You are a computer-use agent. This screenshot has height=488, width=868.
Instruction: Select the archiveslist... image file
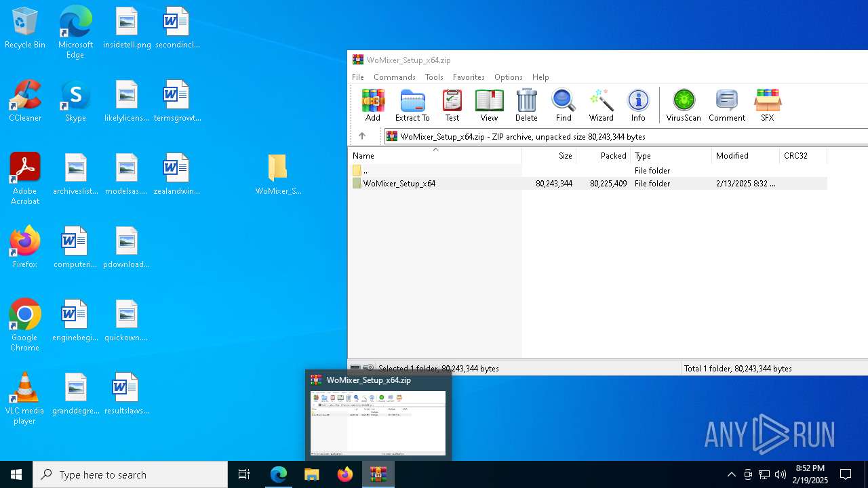coord(75,175)
